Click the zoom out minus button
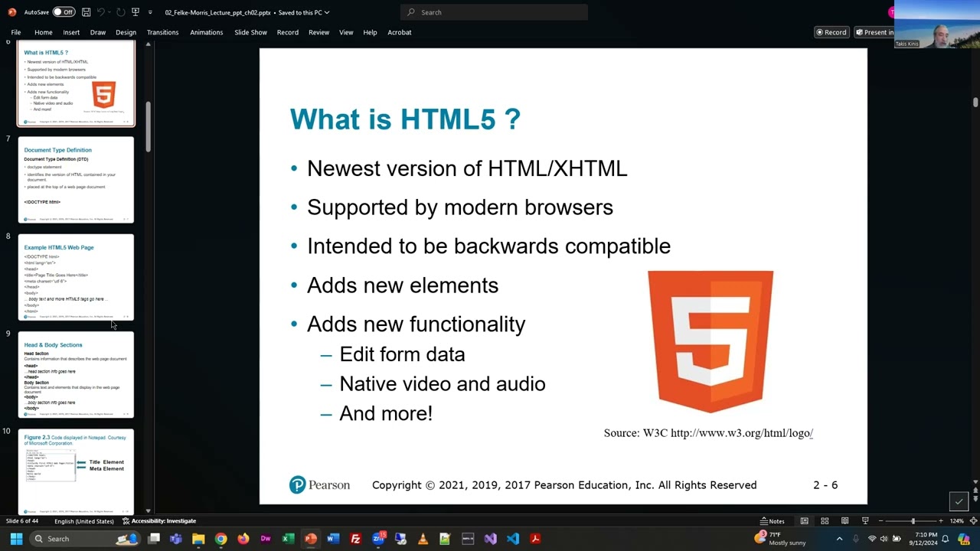 pyautogui.click(x=880, y=521)
